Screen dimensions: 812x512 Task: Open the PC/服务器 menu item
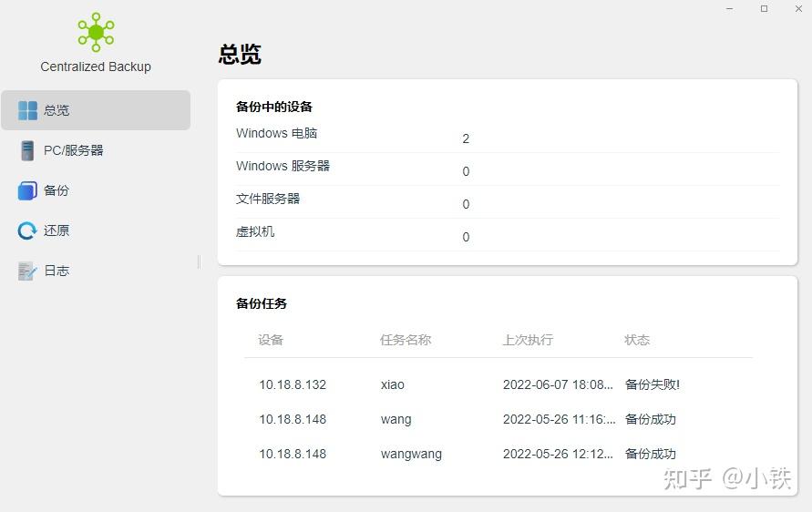(96, 150)
